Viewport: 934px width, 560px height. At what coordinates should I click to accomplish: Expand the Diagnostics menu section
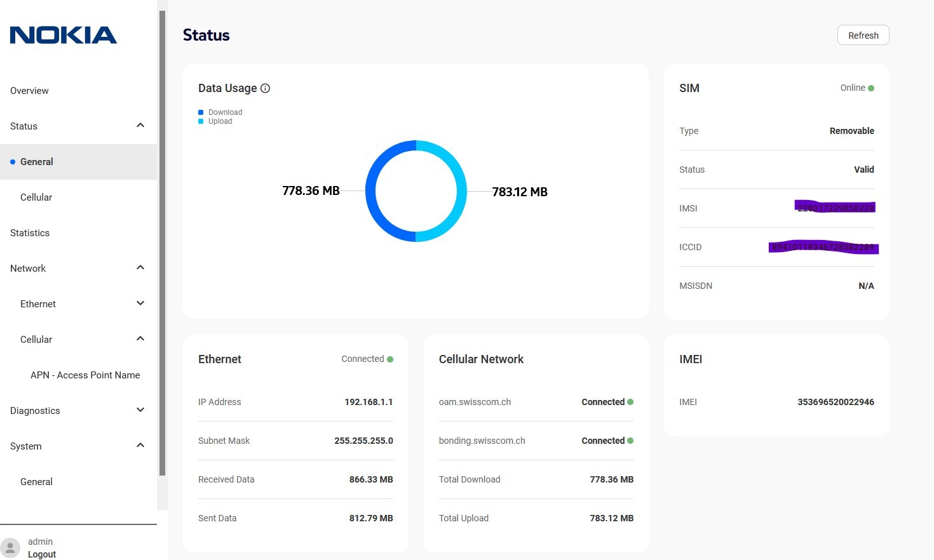click(x=140, y=410)
